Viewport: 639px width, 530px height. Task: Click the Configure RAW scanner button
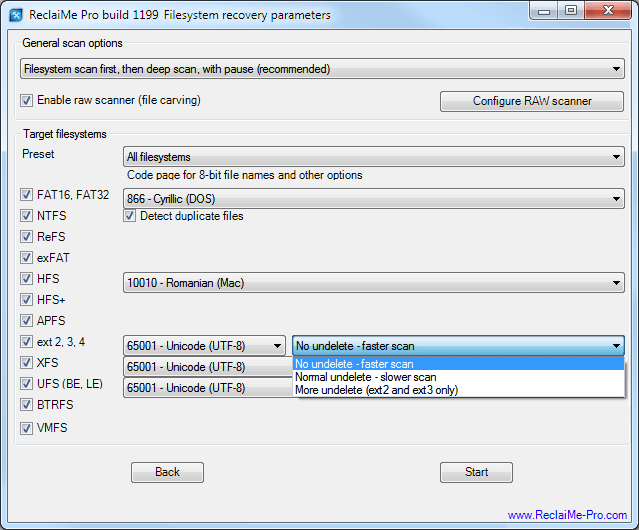532,101
